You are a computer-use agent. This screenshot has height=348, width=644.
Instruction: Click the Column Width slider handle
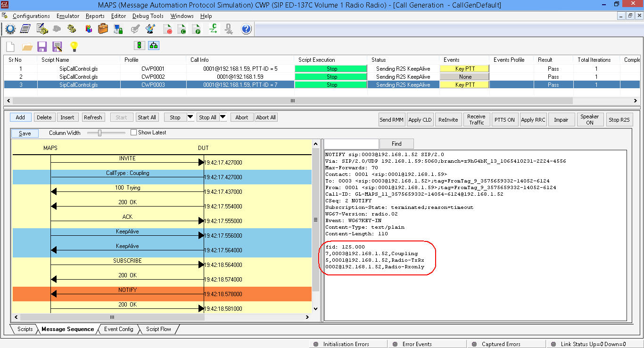99,133
